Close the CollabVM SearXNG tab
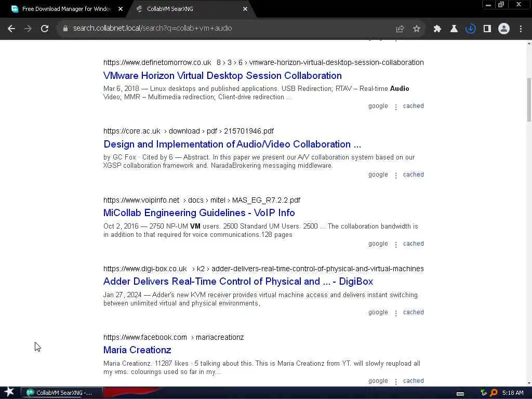Image resolution: width=532 pixels, height=399 pixels. click(245, 9)
